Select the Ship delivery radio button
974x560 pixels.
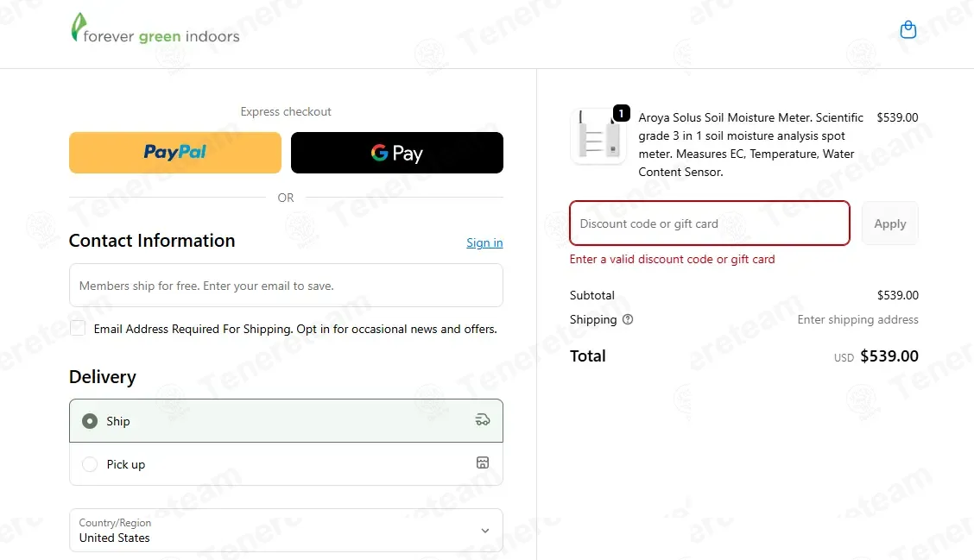90,421
